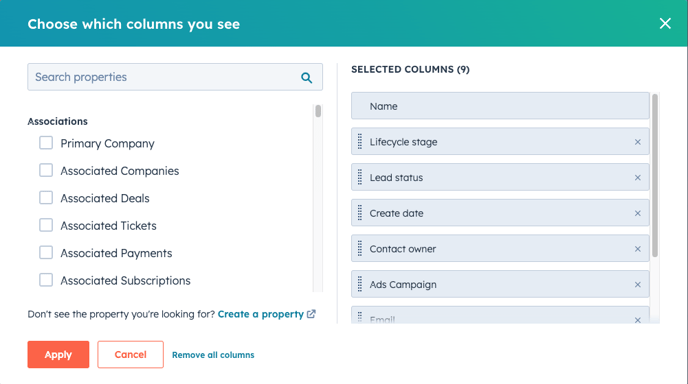688x384 pixels.
Task: Click the search magnifier icon
Action: click(307, 78)
